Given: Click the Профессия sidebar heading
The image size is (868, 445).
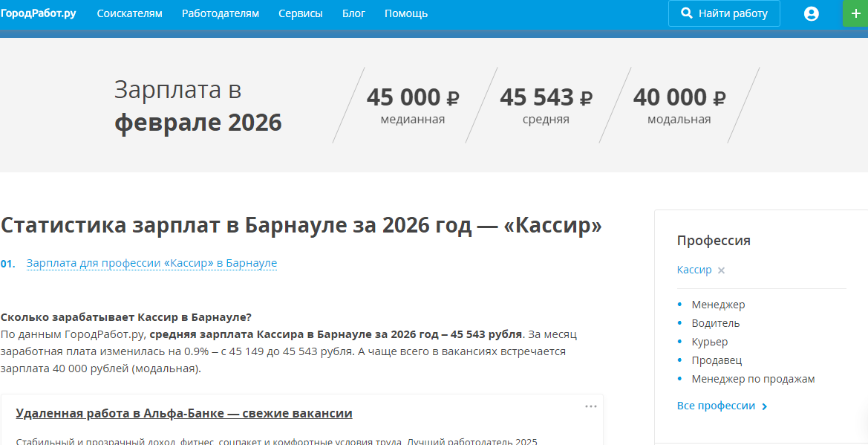Looking at the screenshot, I should pyautogui.click(x=714, y=241).
